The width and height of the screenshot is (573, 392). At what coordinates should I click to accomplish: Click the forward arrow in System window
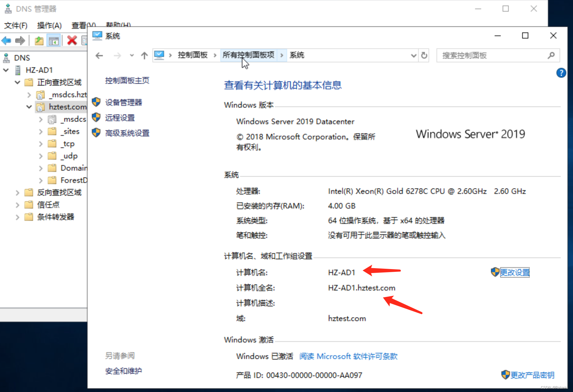[x=117, y=56]
